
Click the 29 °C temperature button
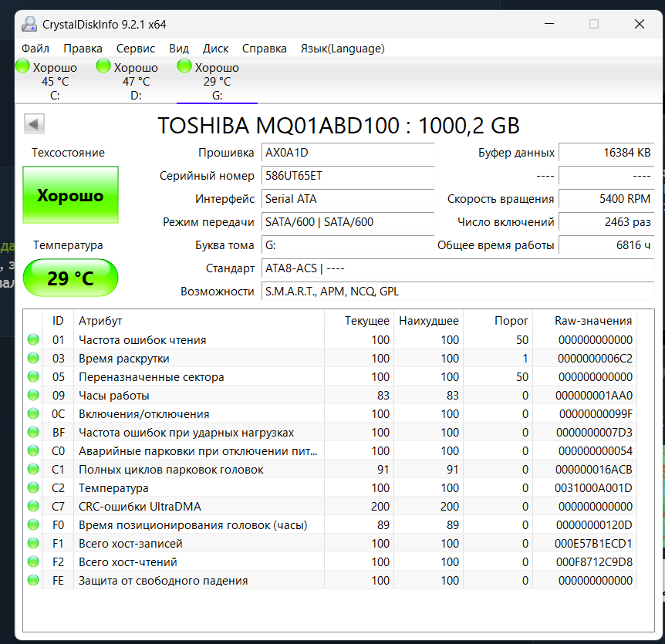point(70,278)
